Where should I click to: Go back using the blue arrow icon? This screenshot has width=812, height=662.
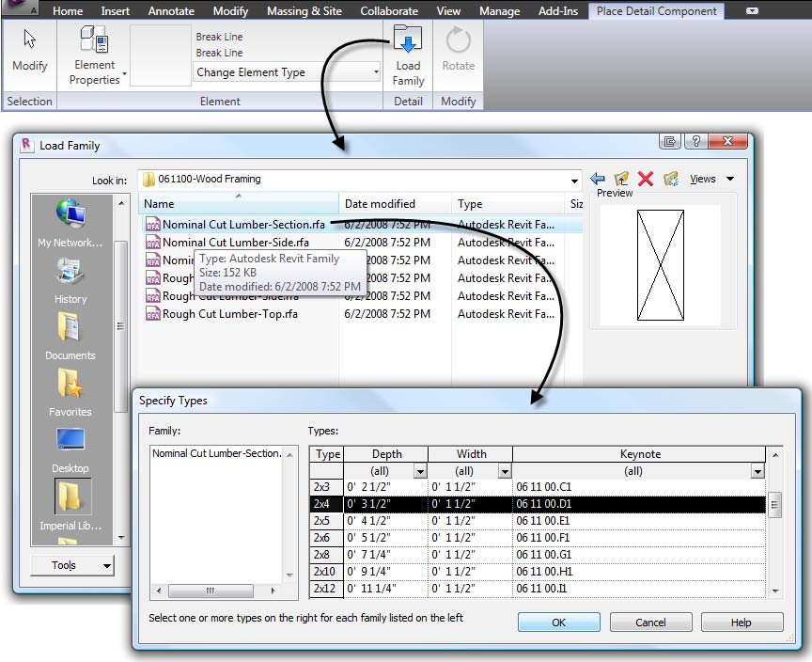(598, 179)
